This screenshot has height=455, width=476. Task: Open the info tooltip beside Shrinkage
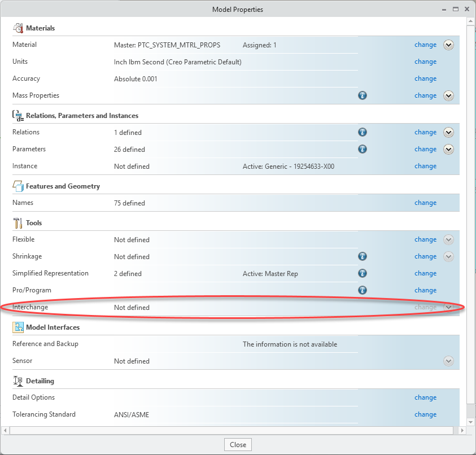pyautogui.click(x=362, y=256)
